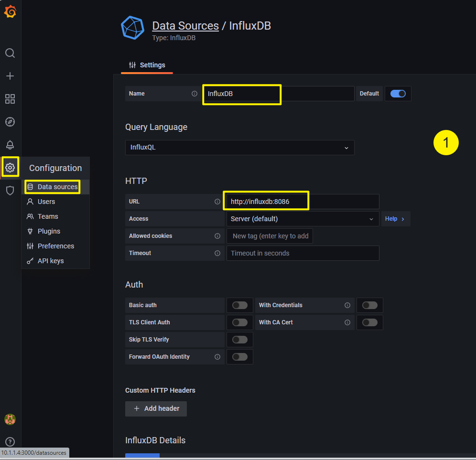Click the Timeout info icon

tap(217, 253)
